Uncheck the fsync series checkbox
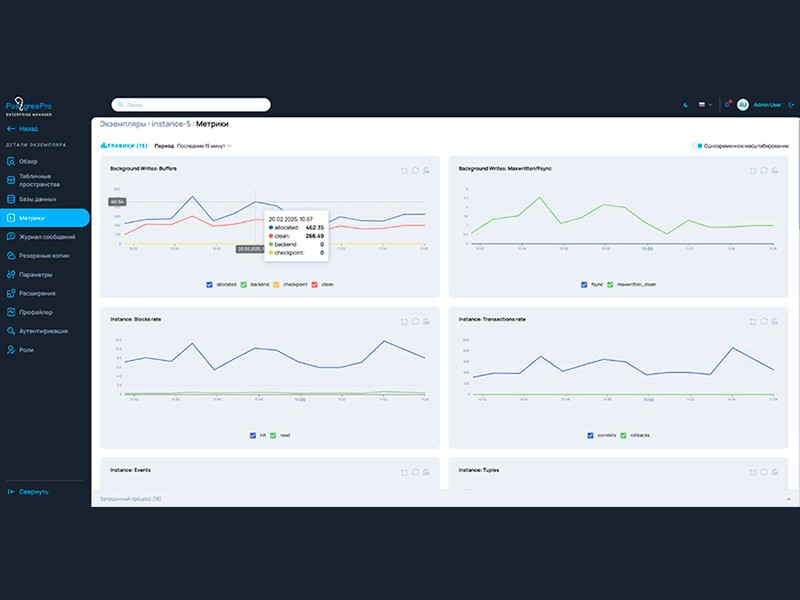Screen dimensions: 800x600 coord(584,285)
